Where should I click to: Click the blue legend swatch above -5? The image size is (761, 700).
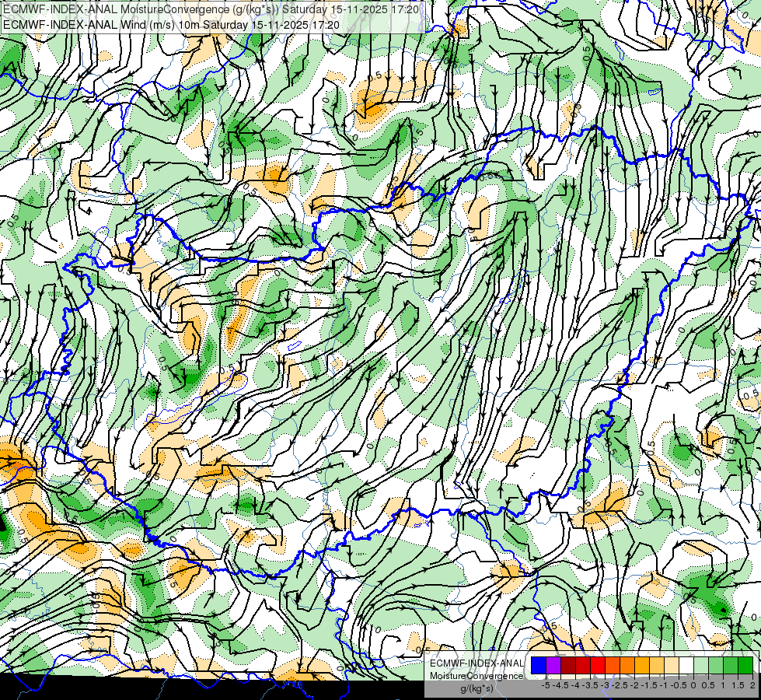539,665
